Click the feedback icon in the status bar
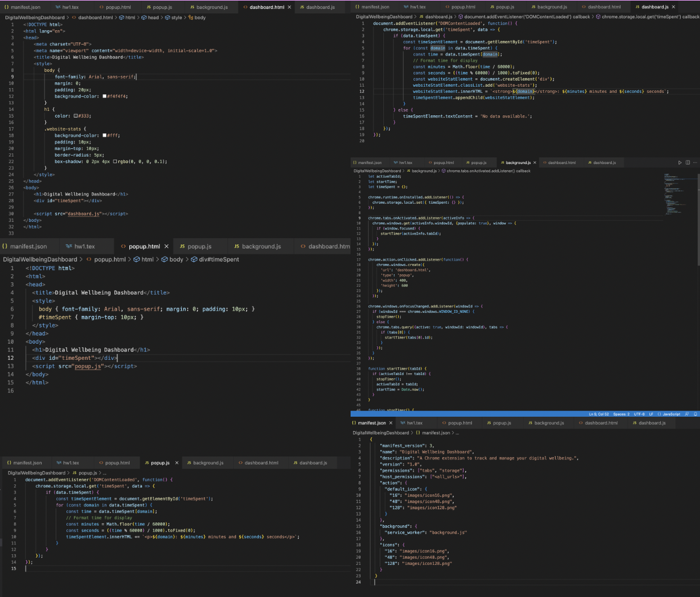 click(687, 414)
